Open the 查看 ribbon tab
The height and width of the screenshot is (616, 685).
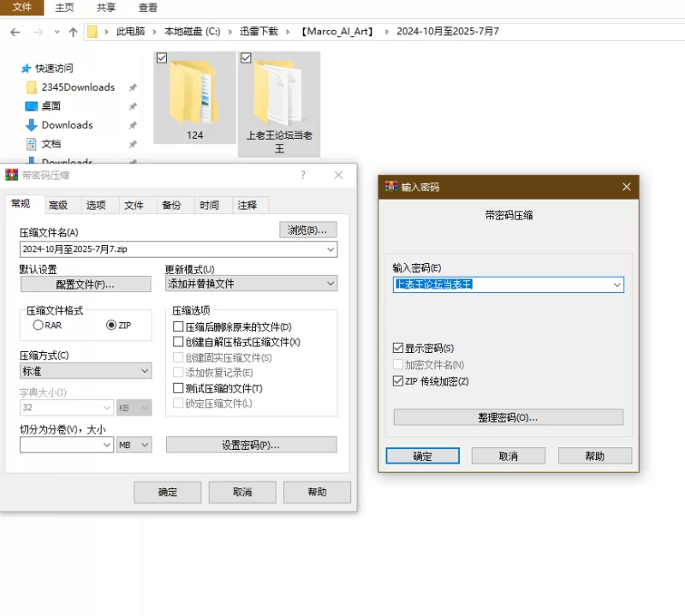[x=147, y=8]
